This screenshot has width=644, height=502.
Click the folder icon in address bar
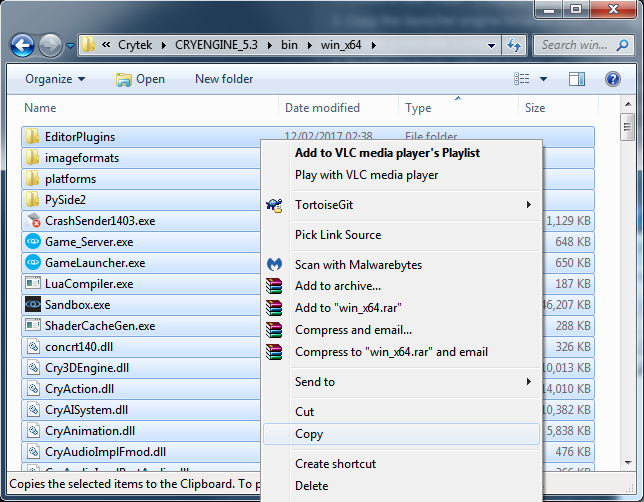(88, 44)
